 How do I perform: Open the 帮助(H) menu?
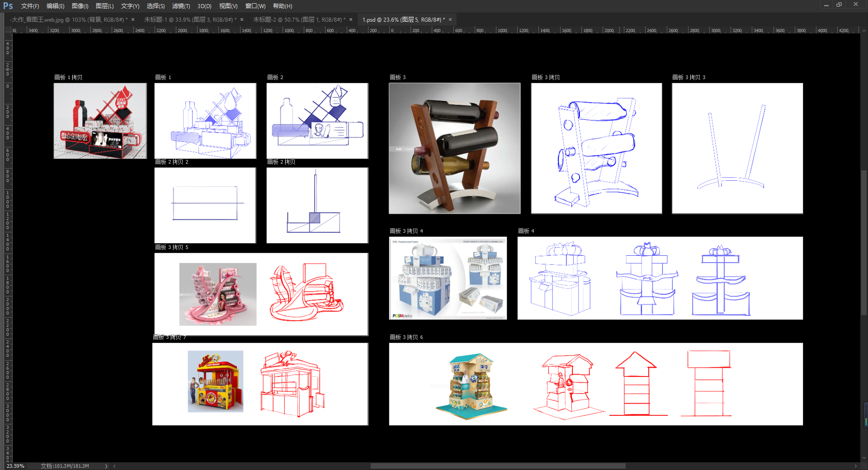tap(283, 6)
